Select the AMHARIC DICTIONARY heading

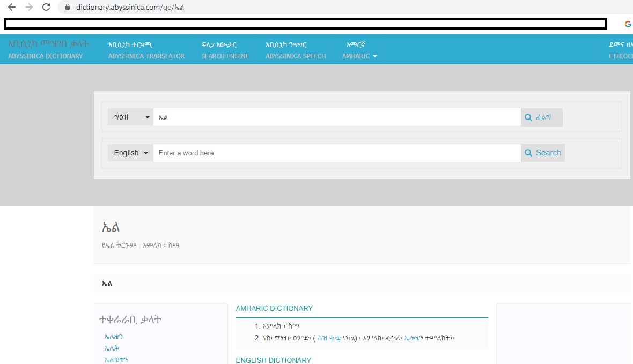[274, 308]
